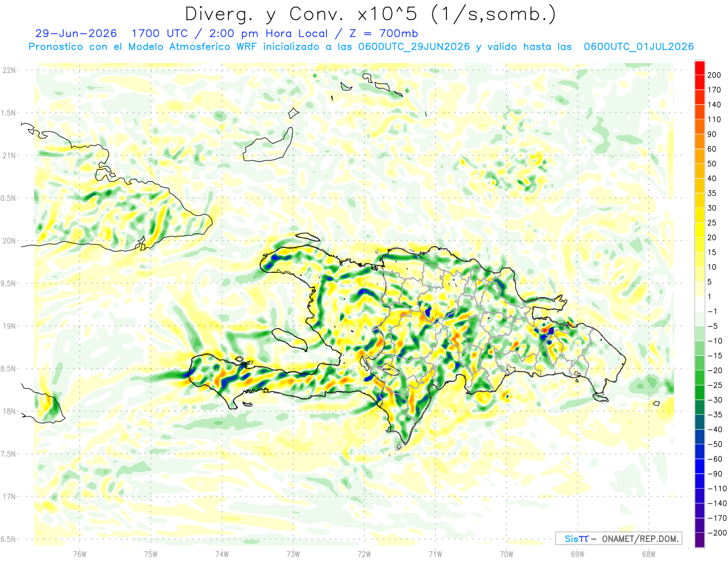Click the '17N' latitude label
Image resolution: width=728 pixels, height=562 pixels.
tap(9, 497)
